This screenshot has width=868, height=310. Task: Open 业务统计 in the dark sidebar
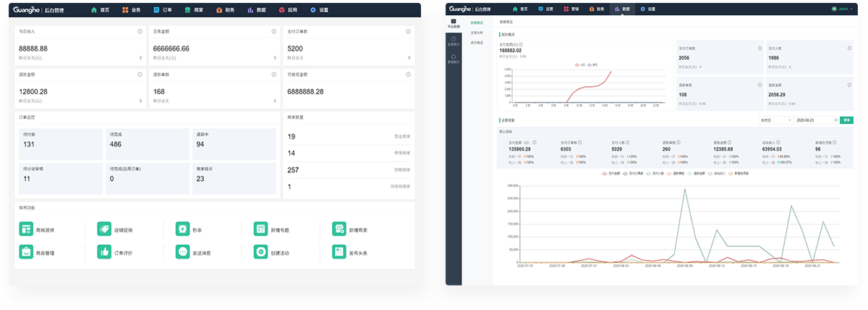(x=454, y=41)
